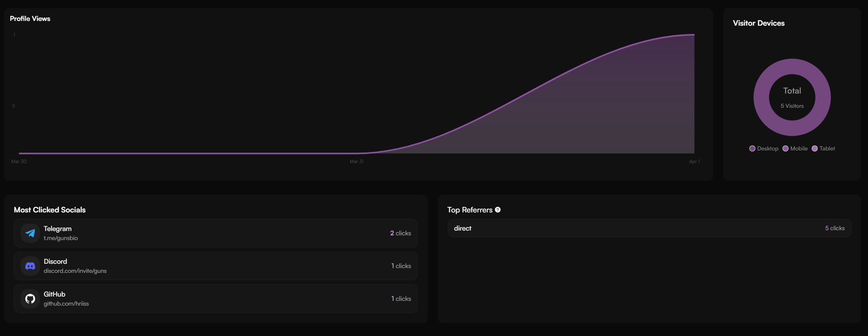Select the direct referrer row
Viewport: 868px width, 336px height.
[x=649, y=228]
